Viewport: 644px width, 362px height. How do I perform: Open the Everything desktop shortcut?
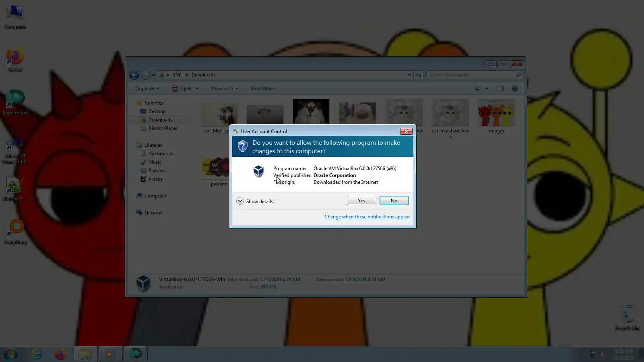(x=15, y=232)
